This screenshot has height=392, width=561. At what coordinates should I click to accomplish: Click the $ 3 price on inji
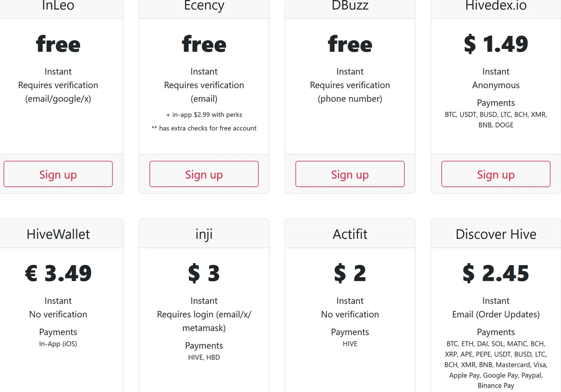[x=204, y=273]
